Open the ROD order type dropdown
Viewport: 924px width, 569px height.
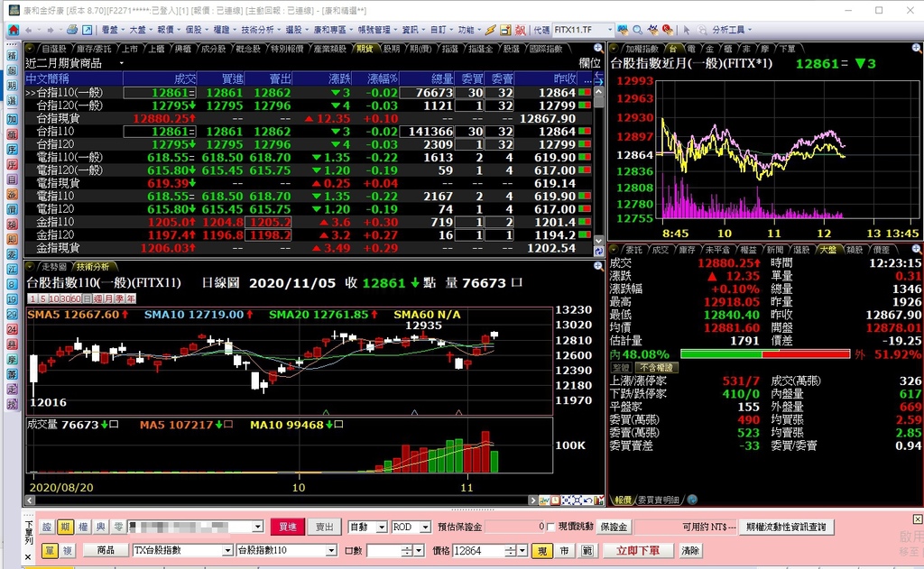coord(426,528)
